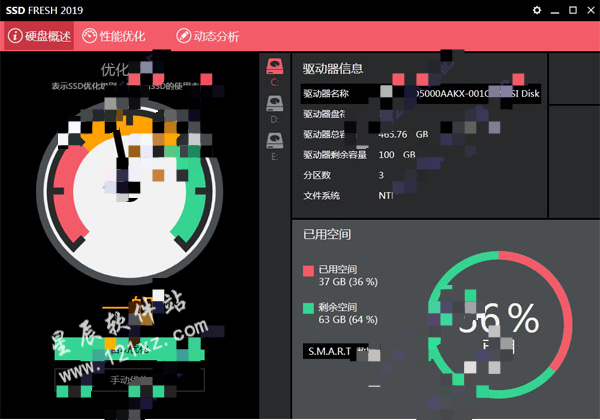The width and height of the screenshot is (600, 420).
Task: Click the used-space donut chart
Action: point(500,324)
